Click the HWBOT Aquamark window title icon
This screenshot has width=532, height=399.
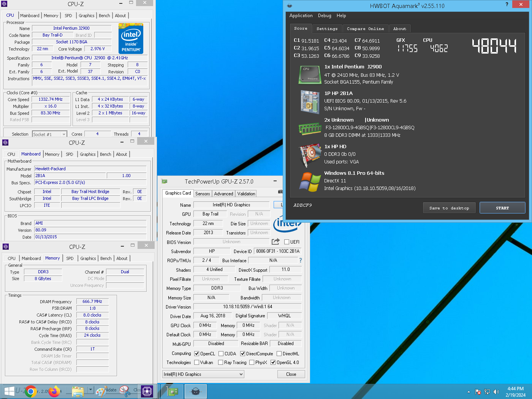(290, 6)
